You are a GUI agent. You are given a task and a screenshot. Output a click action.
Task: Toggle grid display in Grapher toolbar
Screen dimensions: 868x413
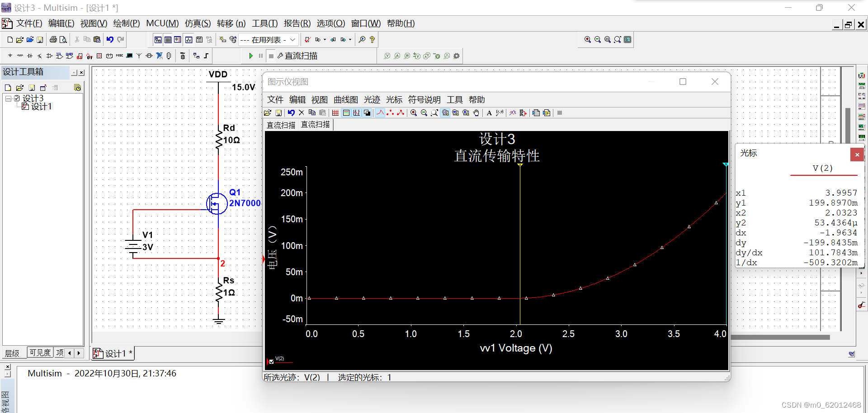coord(335,113)
